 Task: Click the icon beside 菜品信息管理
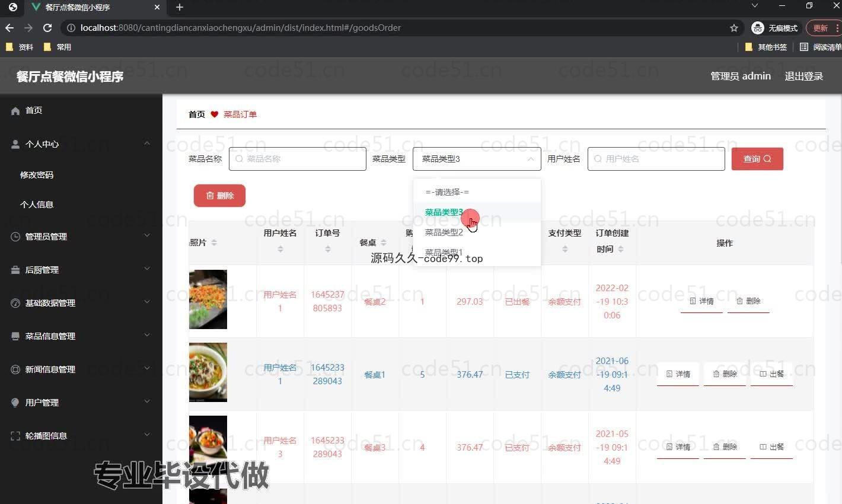15,336
